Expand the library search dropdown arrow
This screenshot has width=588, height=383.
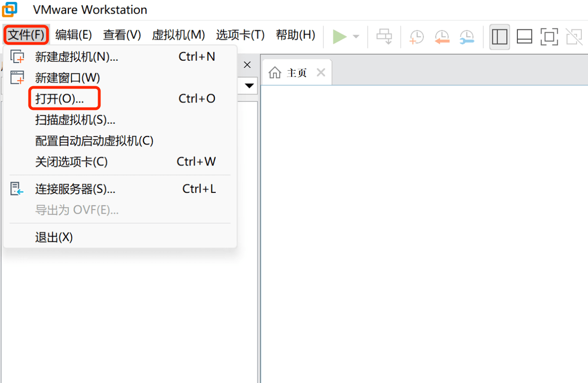(x=249, y=86)
